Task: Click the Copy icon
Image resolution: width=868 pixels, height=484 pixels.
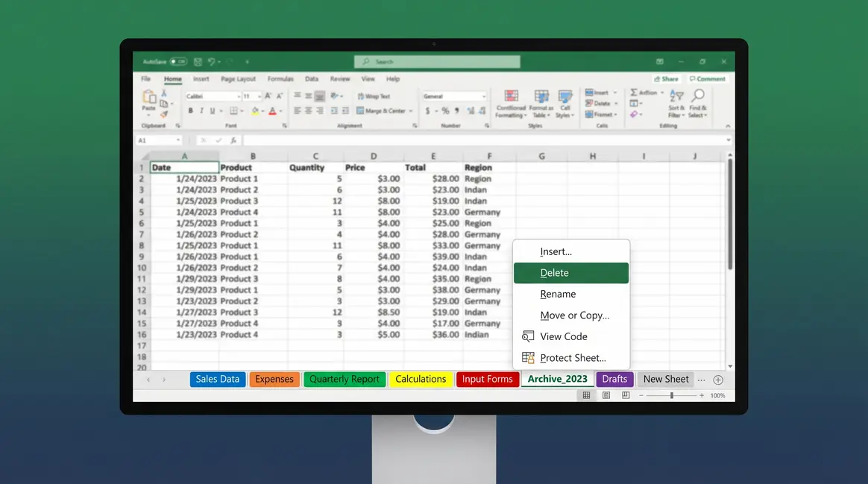Action: point(164,104)
